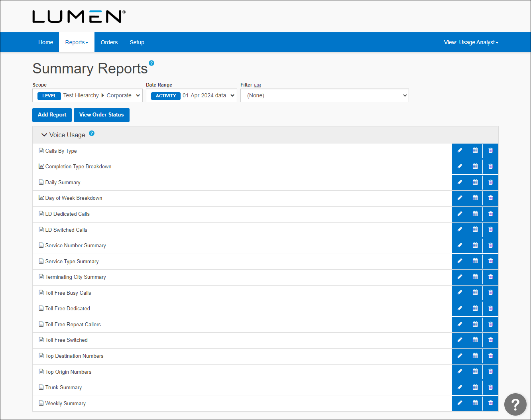
Task: Open the Calls By Type report
Action: point(61,151)
